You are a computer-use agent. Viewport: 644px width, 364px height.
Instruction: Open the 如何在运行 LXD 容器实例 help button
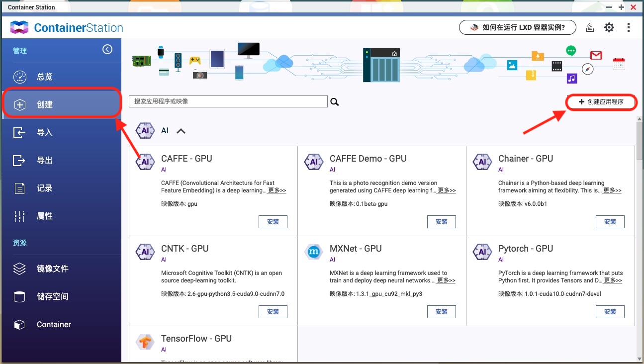tap(518, 27)
